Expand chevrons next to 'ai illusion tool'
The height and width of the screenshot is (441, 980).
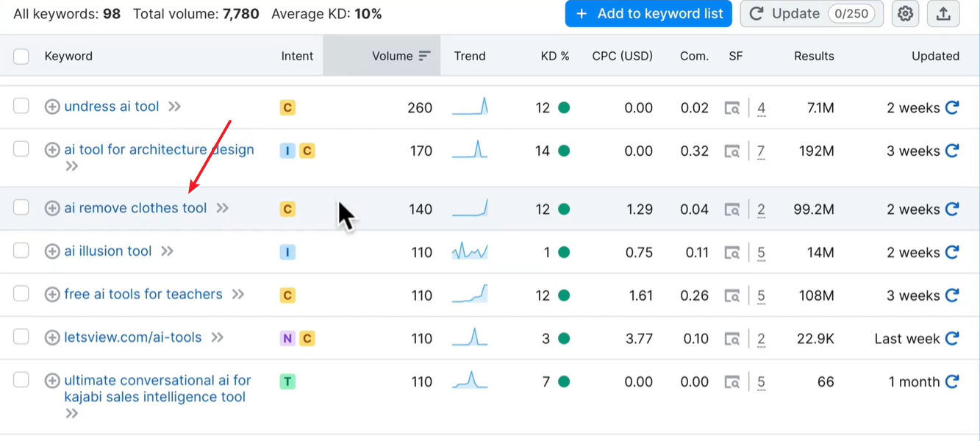click(x=167, y=251)
